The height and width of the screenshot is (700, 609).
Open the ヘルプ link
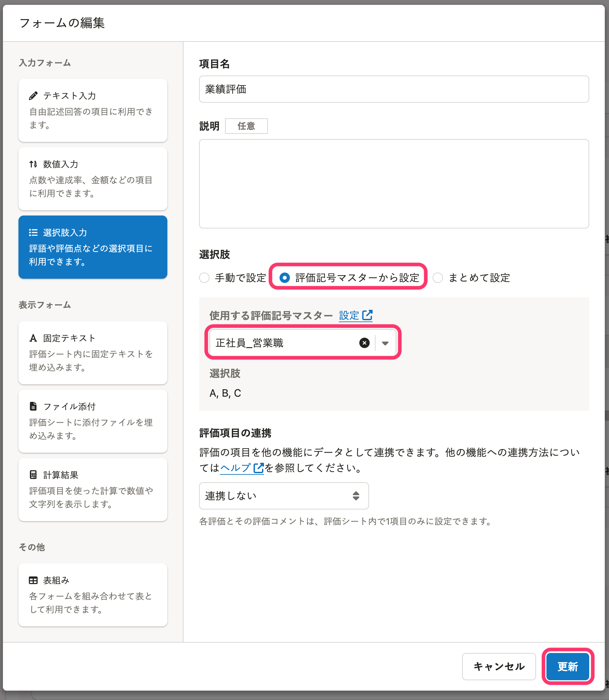[241, 468]
